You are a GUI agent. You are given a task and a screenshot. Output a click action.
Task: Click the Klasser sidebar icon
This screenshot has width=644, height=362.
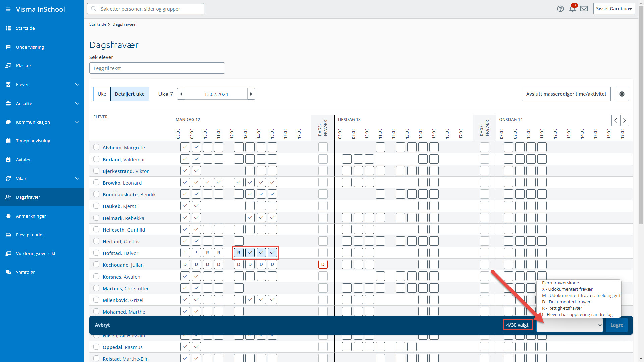(x=8, y=66)
